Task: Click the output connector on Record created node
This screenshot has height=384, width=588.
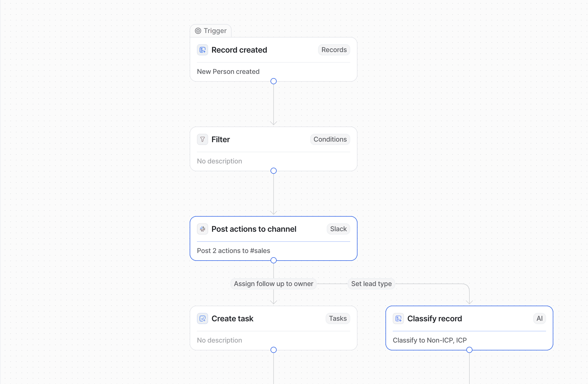Action: pyautogui.click(x=273, y=81)
